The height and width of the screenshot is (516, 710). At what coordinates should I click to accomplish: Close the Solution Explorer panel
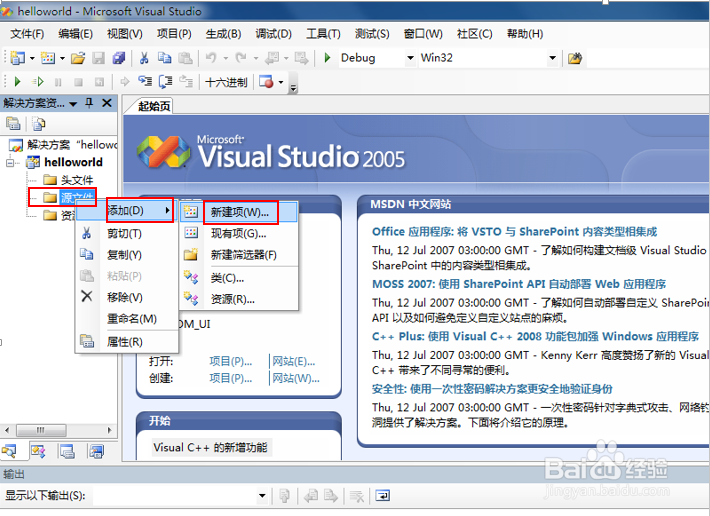tap(107, 103)
